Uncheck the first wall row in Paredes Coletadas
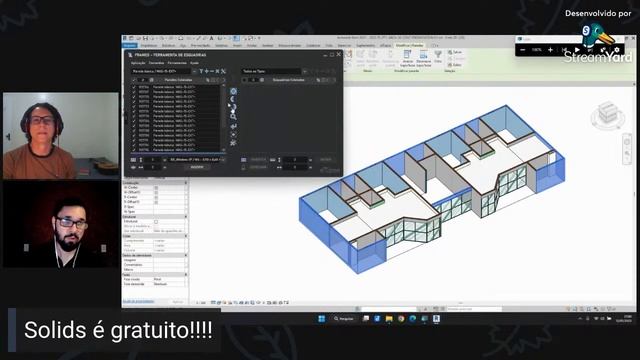The width and height of the screenshot is (640, 360). tap(134, 87)
